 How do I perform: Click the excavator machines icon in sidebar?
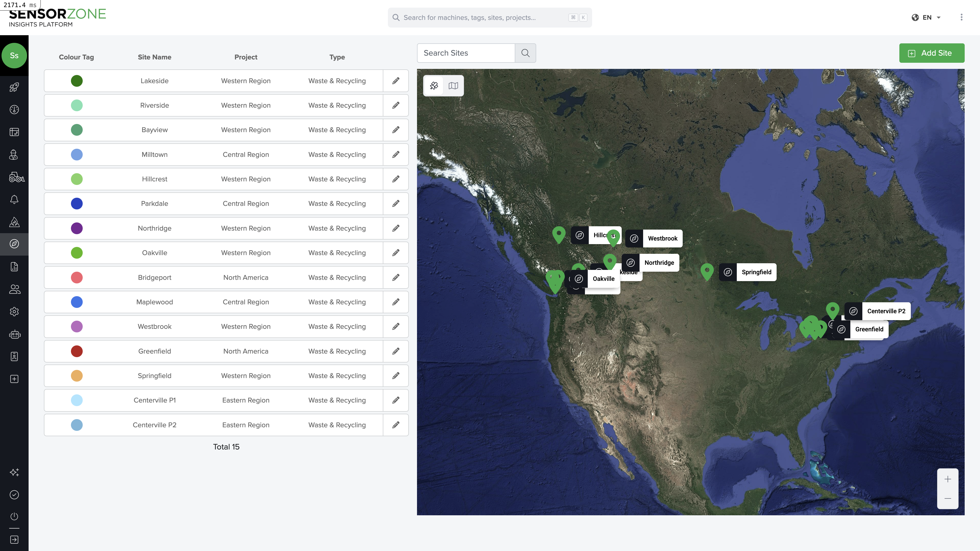14,177
